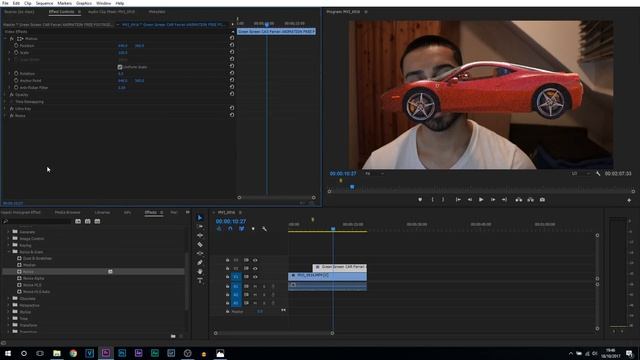The height and width of the screenshot is (360, 640).
Task: Toggle Uniform Scale checkbox
Action: point(120,67)
